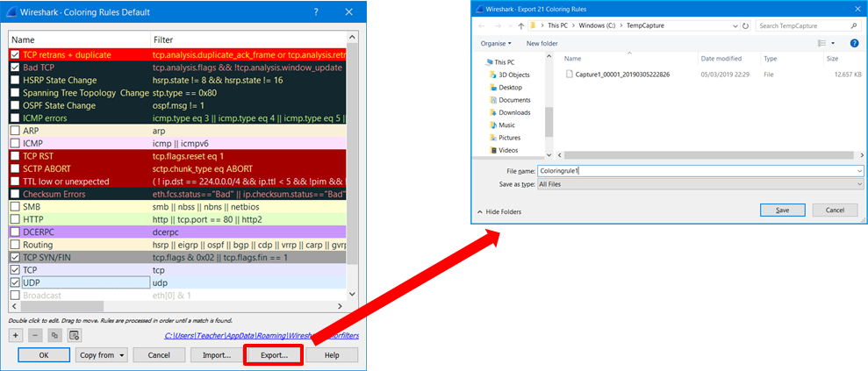Change the view layout icon in the file dialog
868x371 pixels.
click(822, 42)
